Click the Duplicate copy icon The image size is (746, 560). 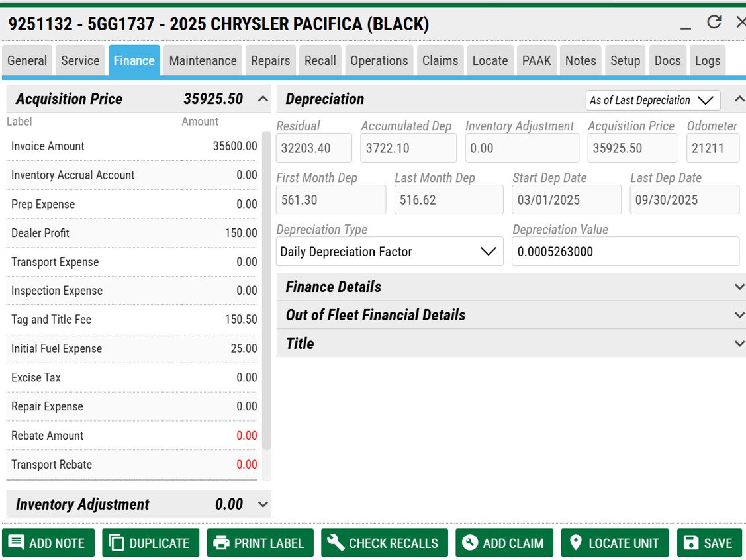117,543
